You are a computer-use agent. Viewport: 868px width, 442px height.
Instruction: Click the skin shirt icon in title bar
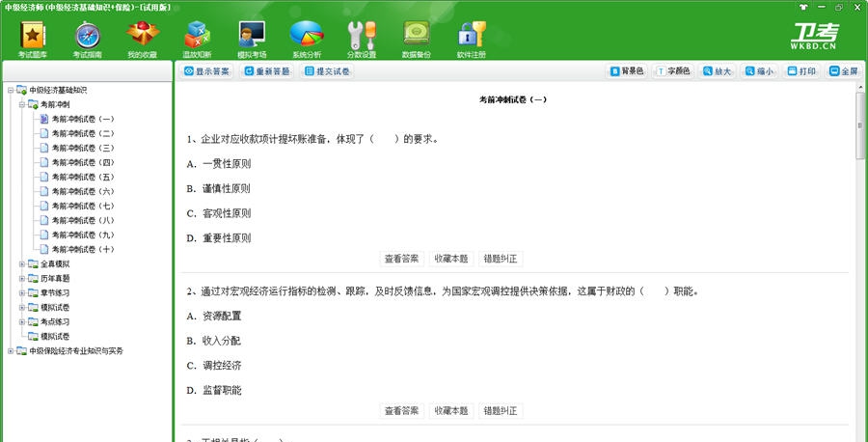[x=803, y=7]
